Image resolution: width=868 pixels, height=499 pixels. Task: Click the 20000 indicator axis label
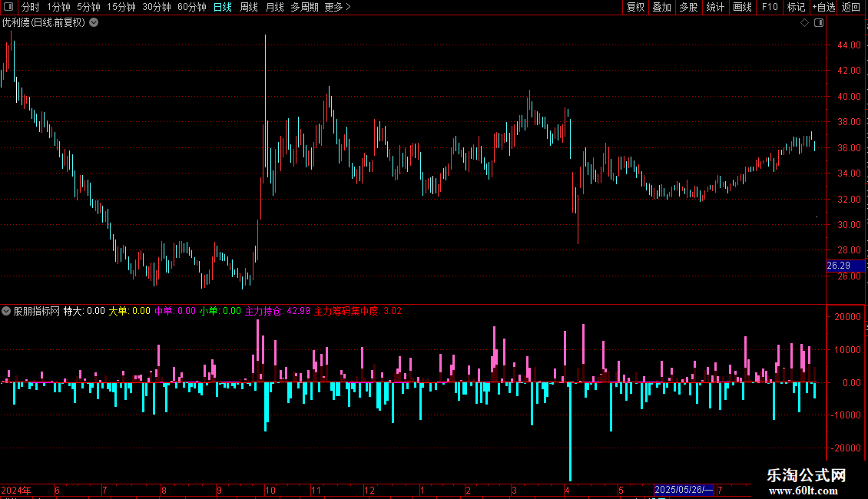pyautogui.click(x=847, y=317)
